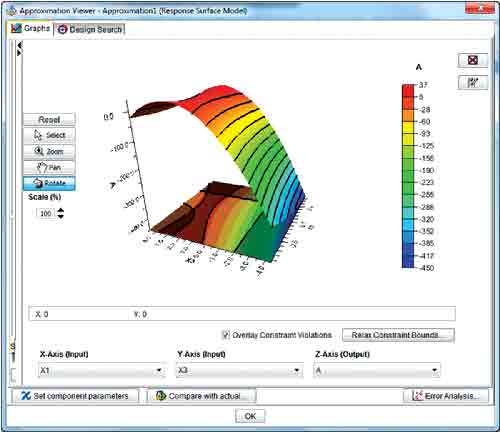
Task: Activate the Pan tool
Action: point(49,167)
